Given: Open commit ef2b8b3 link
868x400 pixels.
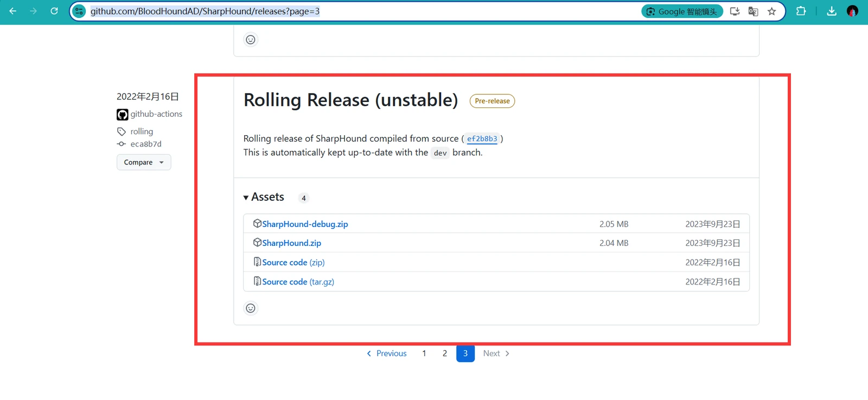Looking at the screenshot, I should pyautogui.click(x=482, y=139).
